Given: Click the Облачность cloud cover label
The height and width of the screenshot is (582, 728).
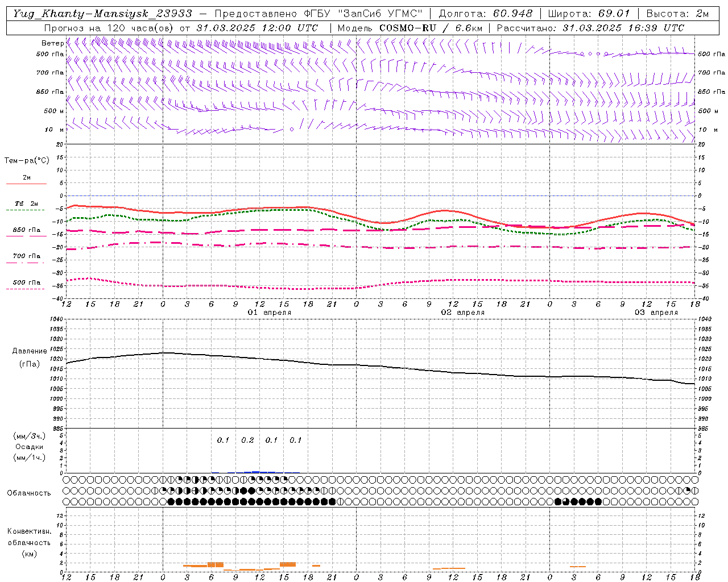Looking at the screenshot, I should coord(29,493).
